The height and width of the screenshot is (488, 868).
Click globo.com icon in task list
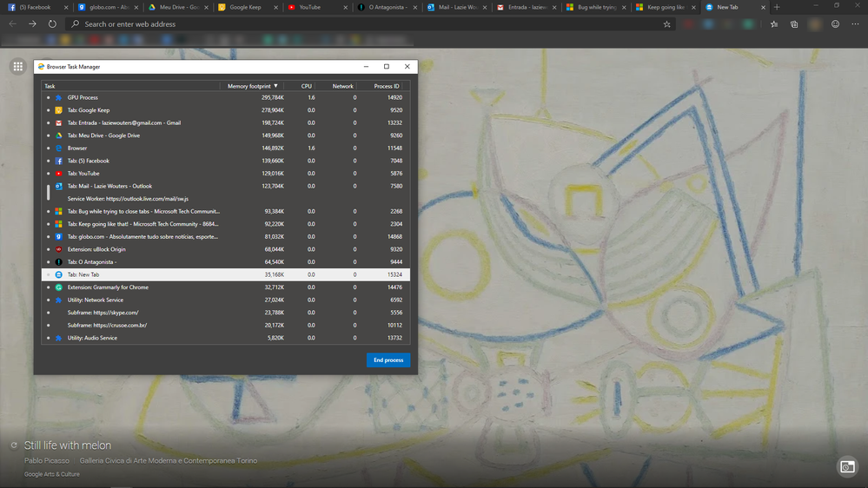[59, 237]
